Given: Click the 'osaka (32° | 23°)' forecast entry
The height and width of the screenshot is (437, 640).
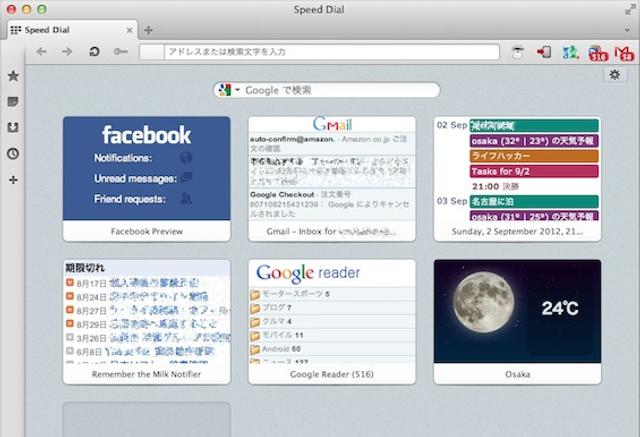Looking at the screenshot, I should [x=534, y=141].
